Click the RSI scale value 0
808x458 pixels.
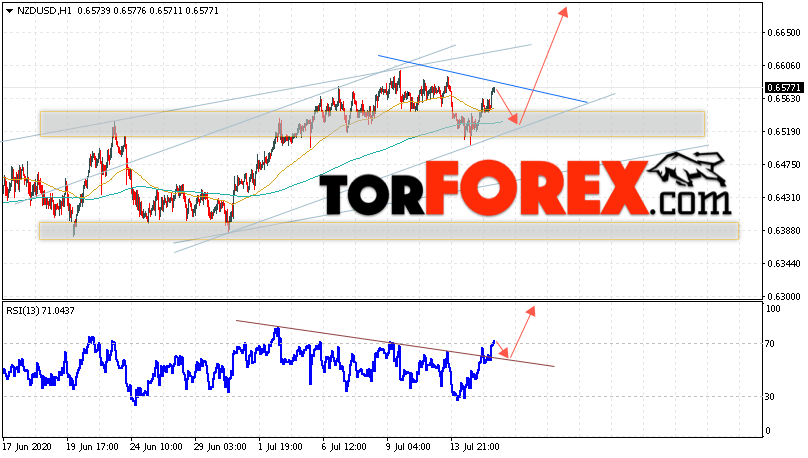click(768, 431)
